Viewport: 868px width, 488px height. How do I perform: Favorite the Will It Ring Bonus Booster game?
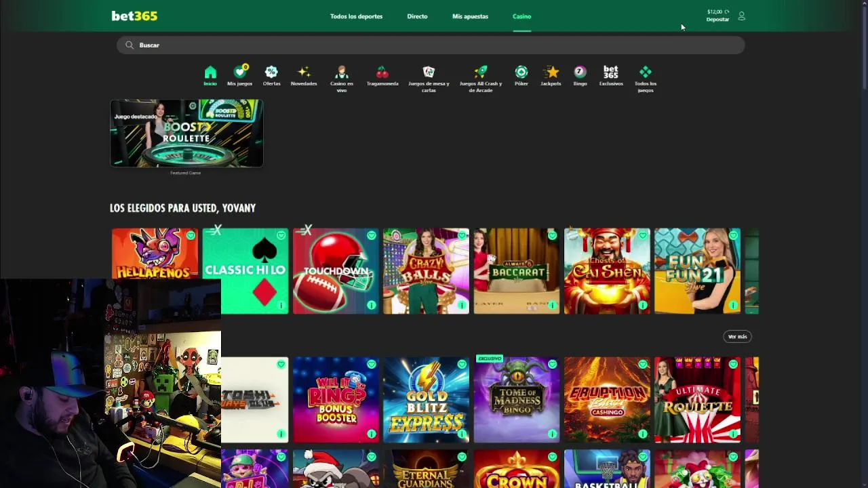pos(371,364)
